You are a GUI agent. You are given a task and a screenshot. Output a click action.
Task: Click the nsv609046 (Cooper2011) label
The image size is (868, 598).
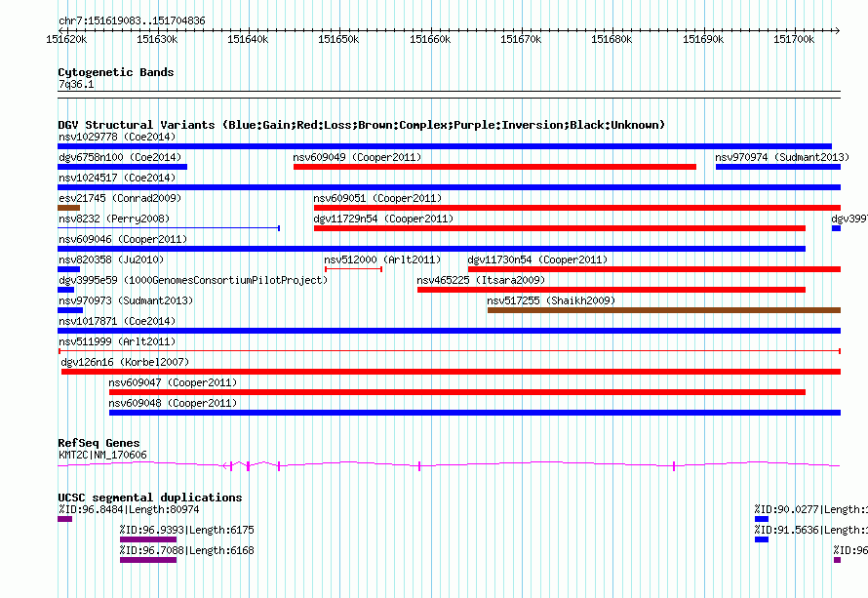[123, 239]
